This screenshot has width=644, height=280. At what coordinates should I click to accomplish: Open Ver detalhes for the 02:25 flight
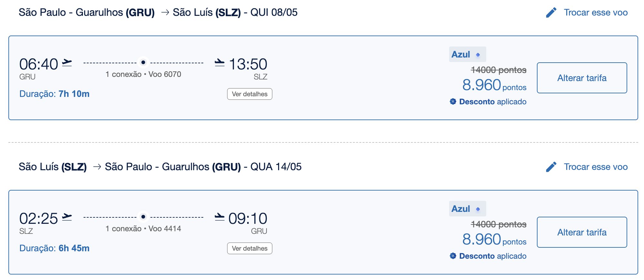tap(250, 248)
